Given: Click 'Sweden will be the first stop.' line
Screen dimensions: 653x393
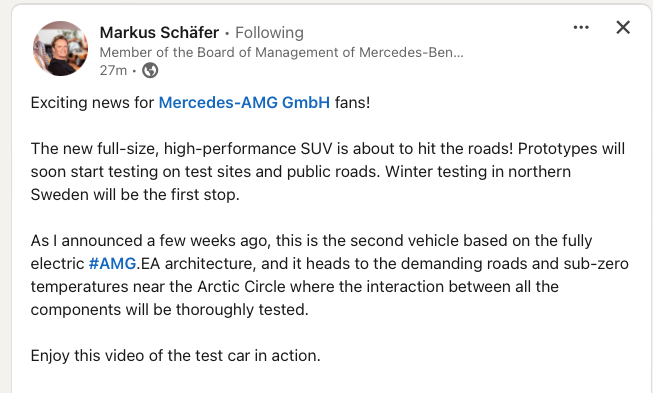Looking at the screenshot, I should (135, 194).
